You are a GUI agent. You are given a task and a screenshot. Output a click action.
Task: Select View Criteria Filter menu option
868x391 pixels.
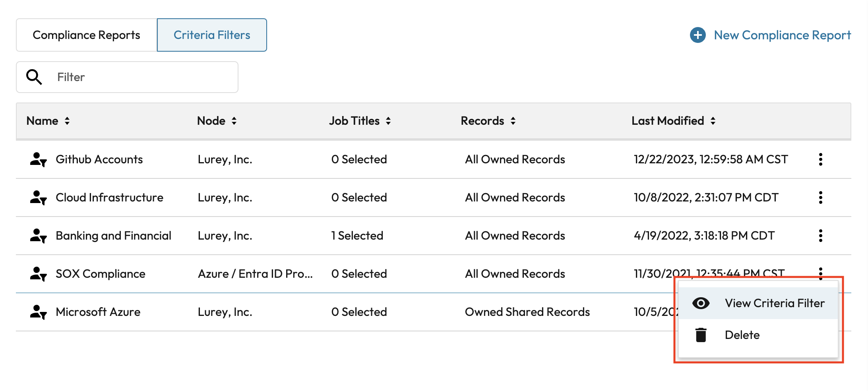[x=774, y=303]
